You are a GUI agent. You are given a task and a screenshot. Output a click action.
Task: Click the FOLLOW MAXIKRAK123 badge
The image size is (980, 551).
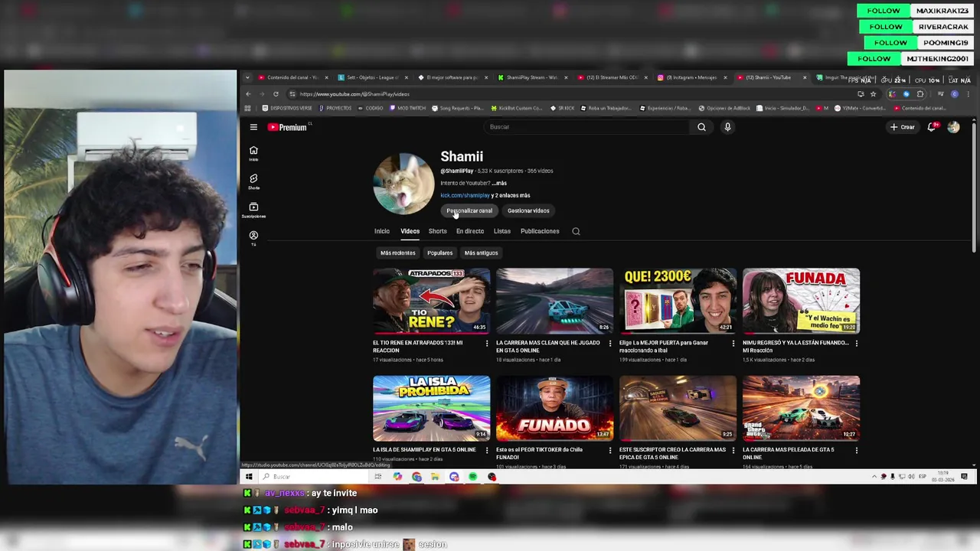pos(913,11)
